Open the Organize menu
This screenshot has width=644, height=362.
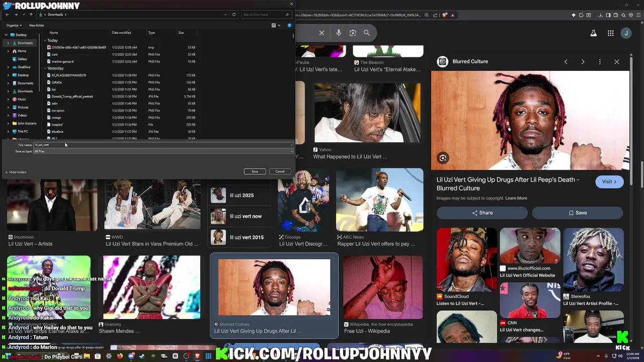14,25
